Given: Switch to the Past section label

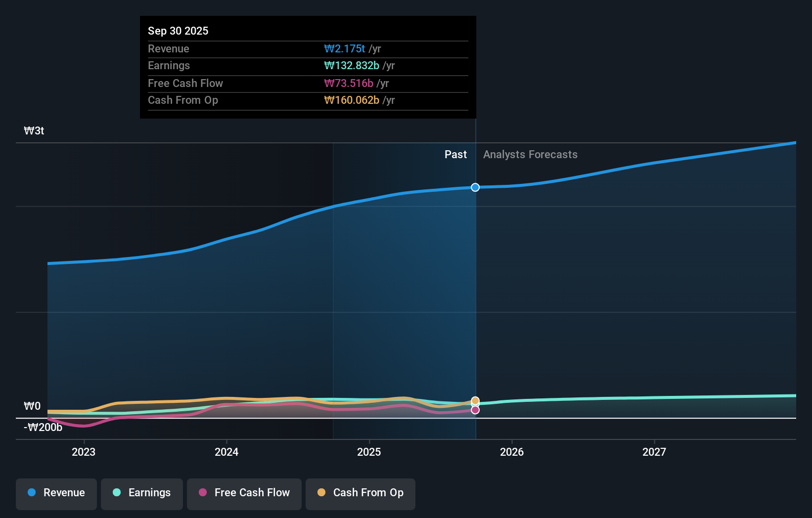Looking at the screenshot, I should [x=455, y=154].
